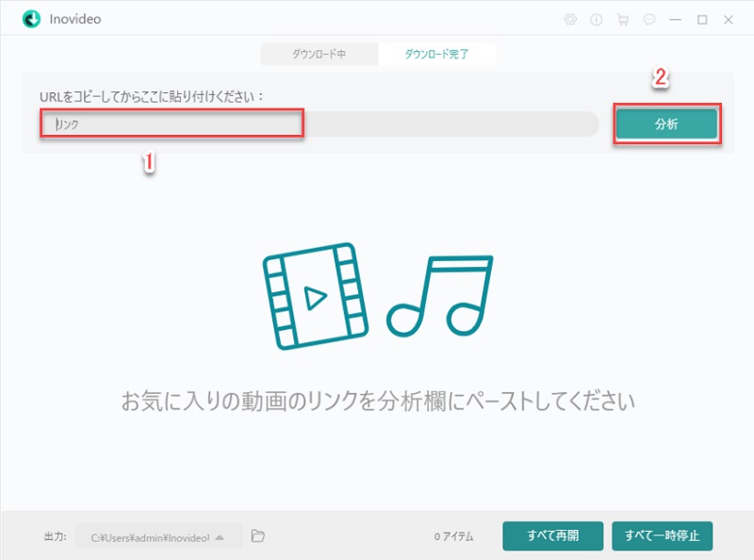The width and height of the screenshot is (754, 560).
Task: Click the 0 アイテム count text
Action: [454, 536]
